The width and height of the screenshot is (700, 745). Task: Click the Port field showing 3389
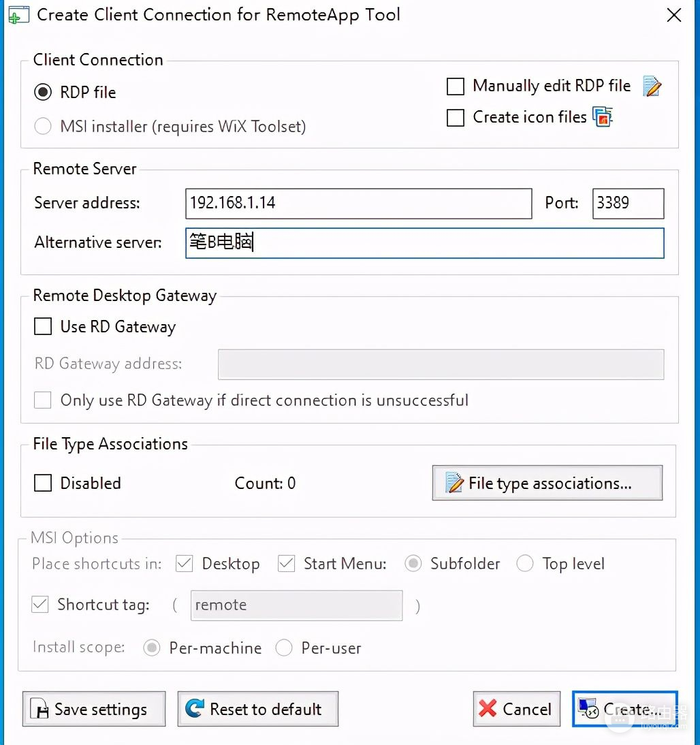628,204
